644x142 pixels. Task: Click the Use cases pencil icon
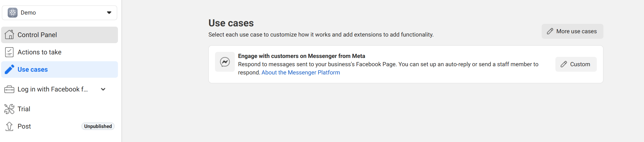9,69
